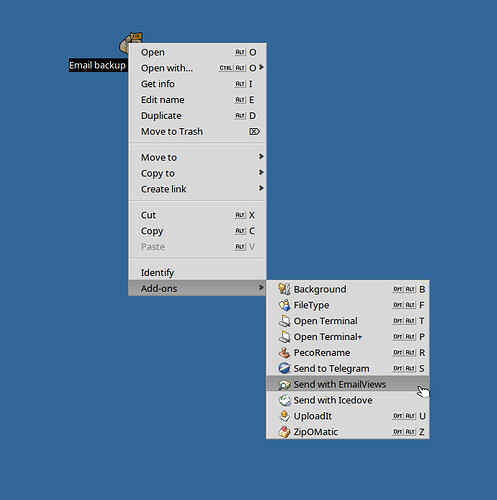The width and height of the screenshot is (497, 500).
Task: Select Cut from the menu
Action: point(197,215)
